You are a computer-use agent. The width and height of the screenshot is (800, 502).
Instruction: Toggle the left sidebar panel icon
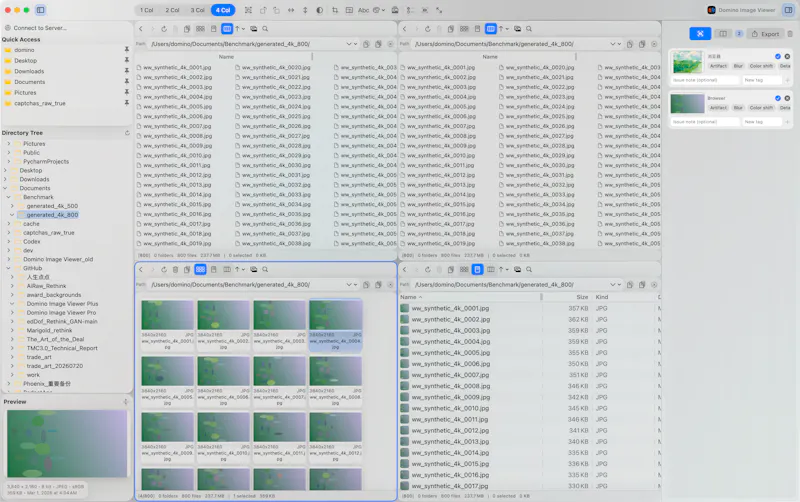click(40, 10)
